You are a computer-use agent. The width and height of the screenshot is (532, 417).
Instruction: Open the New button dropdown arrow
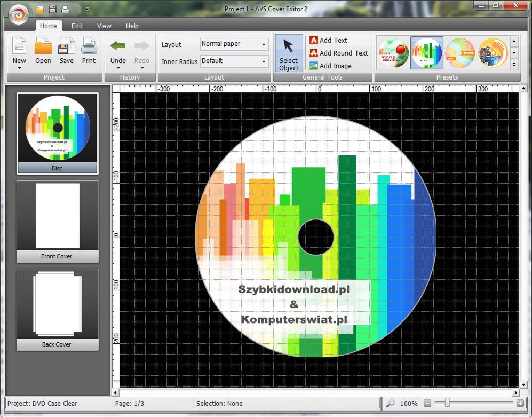[x=19, y=68]
